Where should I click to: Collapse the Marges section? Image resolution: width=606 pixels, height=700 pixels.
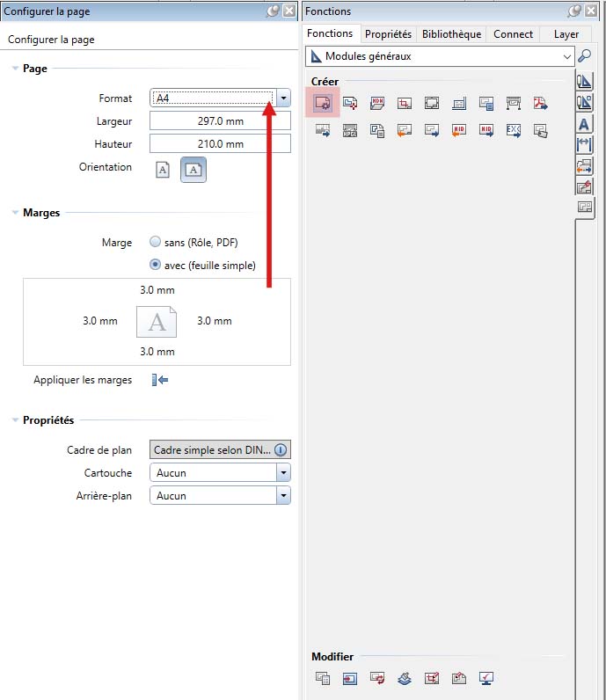point(15,213)
